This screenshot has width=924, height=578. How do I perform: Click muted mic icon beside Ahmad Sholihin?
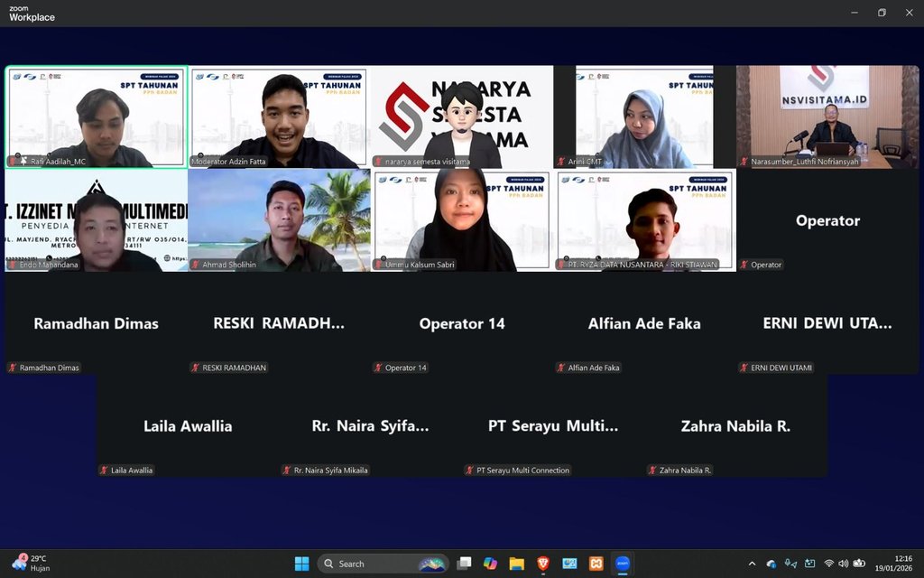[x=196, y=265]
